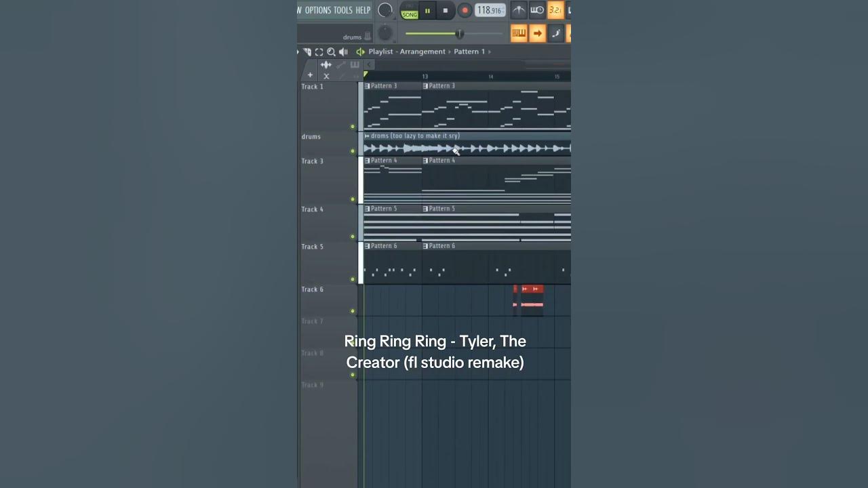Viewport: 868px width, 488px height.
Task: Collapse the picker with the left arrow
Action: tap(369, 64)
